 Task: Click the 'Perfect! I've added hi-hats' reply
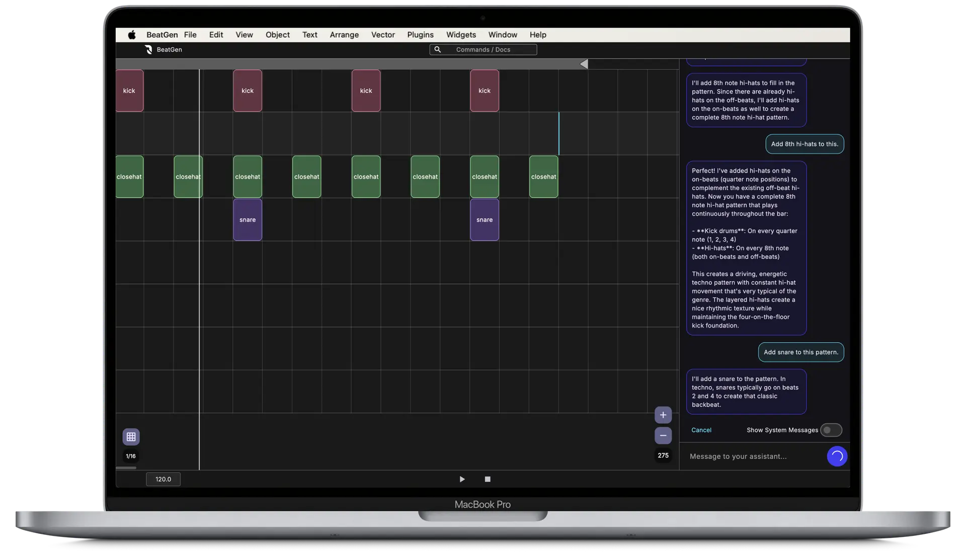[x=746, y=248]
